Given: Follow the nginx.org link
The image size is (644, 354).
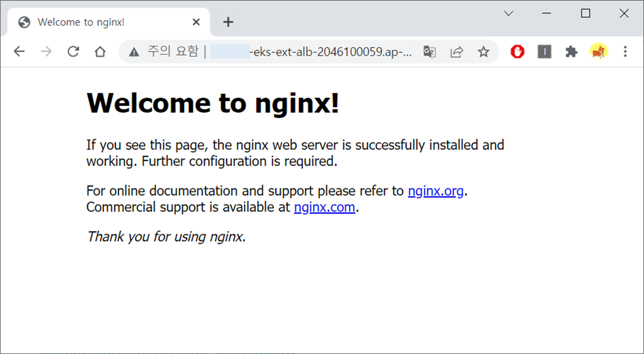Looking at the screenshot, I should 436,191.
